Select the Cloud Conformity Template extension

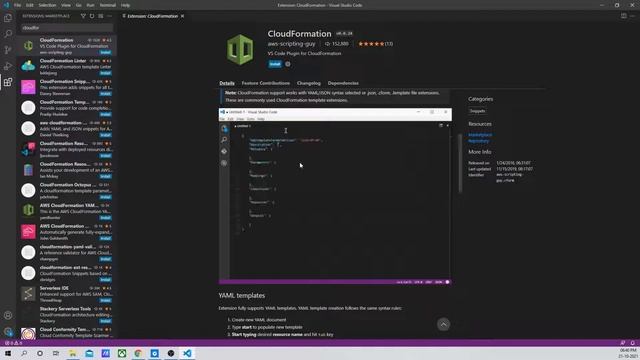click(x=67, y=333)
